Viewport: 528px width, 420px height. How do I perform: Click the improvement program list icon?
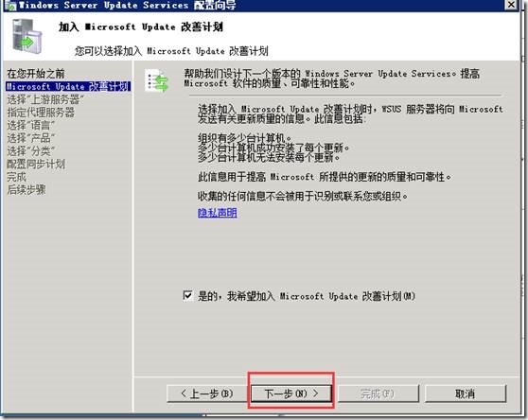[x=156, y=80]
